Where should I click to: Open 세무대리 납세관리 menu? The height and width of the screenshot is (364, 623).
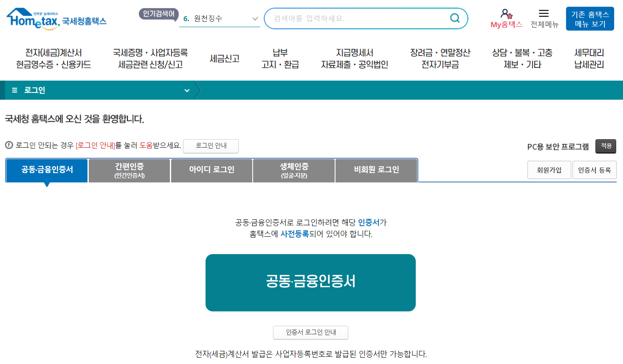point(589,59)
